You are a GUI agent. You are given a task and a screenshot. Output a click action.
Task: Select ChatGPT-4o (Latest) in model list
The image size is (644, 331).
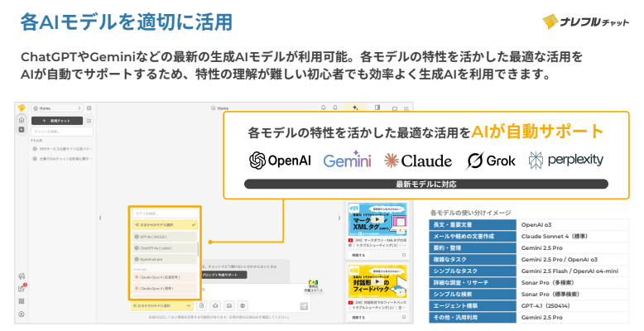tap(165, 248)
